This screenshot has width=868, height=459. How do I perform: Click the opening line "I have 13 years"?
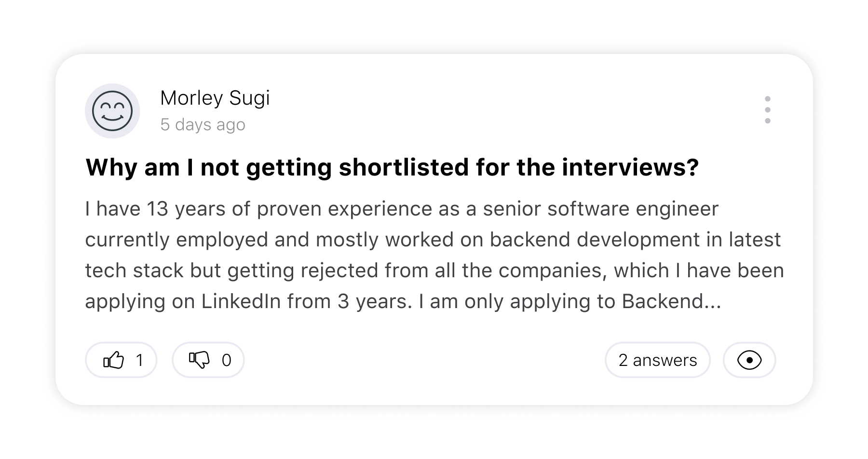tap(126, 209)
